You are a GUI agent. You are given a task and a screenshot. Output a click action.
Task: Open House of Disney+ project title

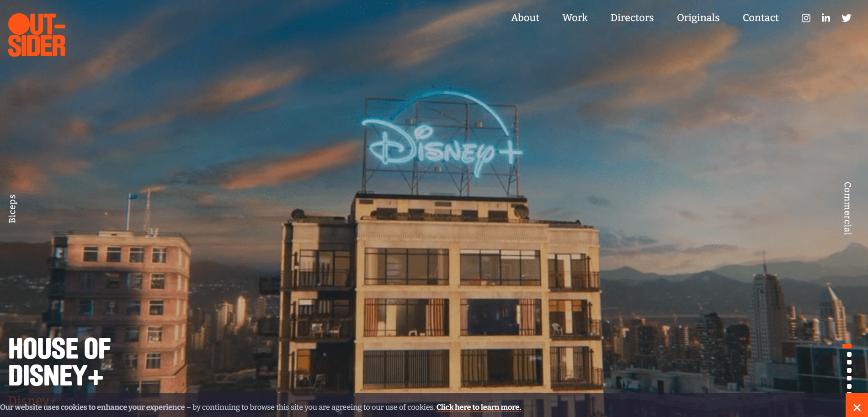pyautogui.click(x=59, y=362)
